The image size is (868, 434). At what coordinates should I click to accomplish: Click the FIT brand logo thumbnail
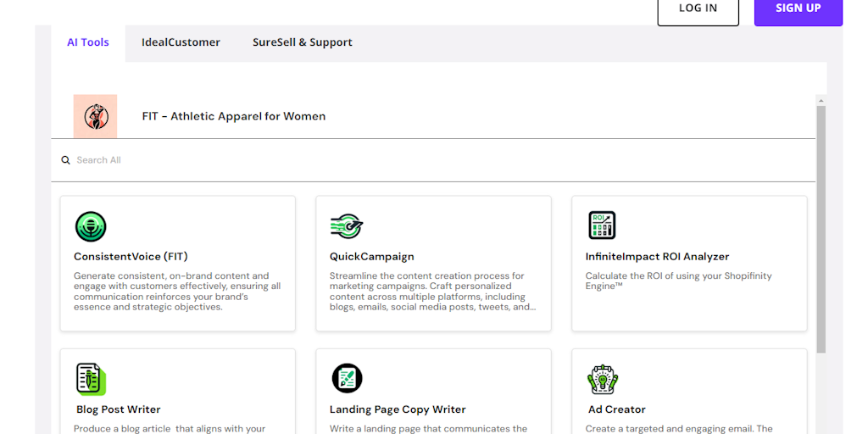point(95,116)
